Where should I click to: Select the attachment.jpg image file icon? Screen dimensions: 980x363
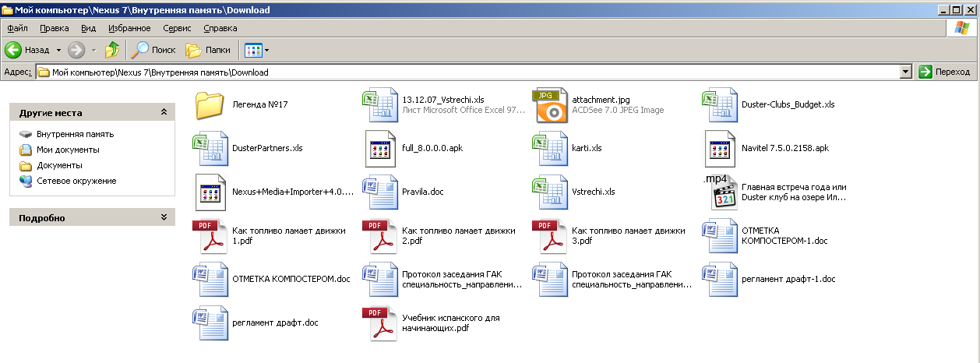pos(548,104)
